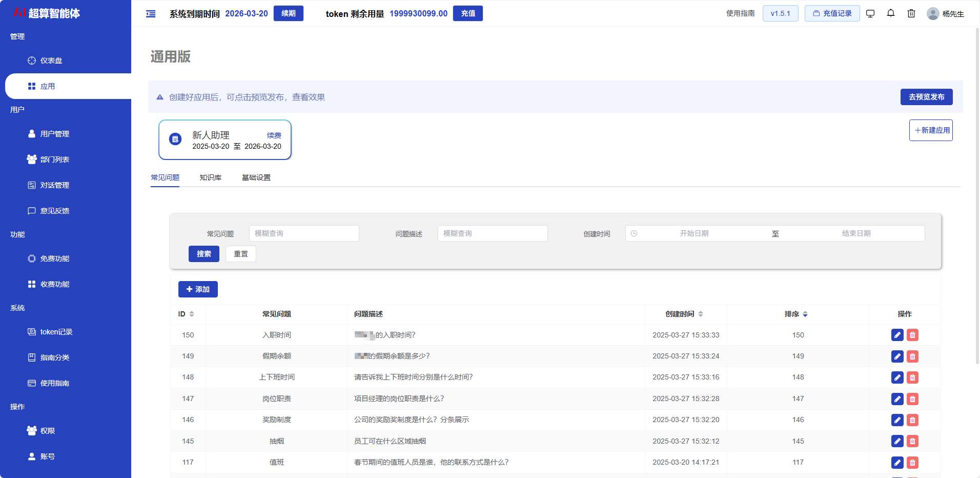
Task: Click edit icon for 岗位职责 row
Action: click(897, 399)
